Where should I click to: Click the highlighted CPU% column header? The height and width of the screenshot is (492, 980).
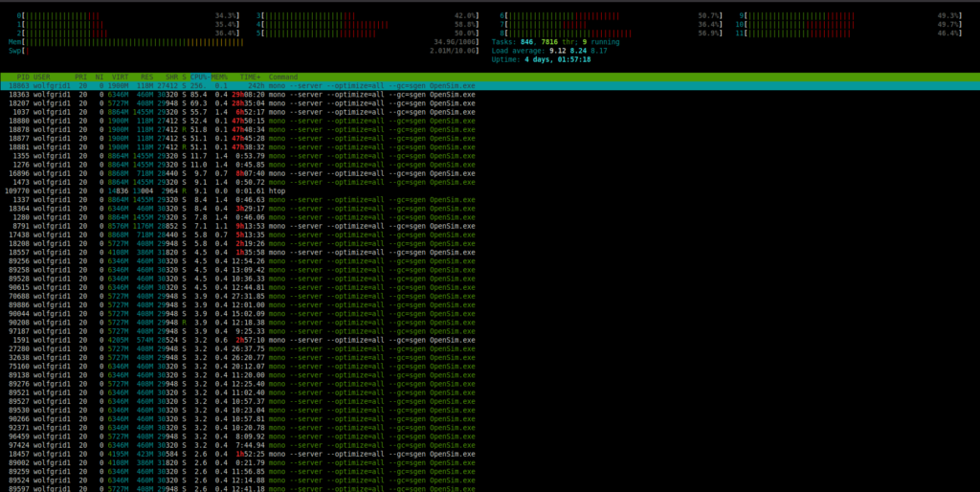(198, 77)
